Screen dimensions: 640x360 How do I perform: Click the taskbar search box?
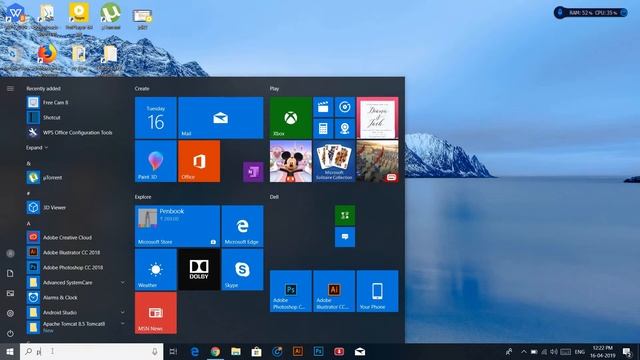click(91, 351)
